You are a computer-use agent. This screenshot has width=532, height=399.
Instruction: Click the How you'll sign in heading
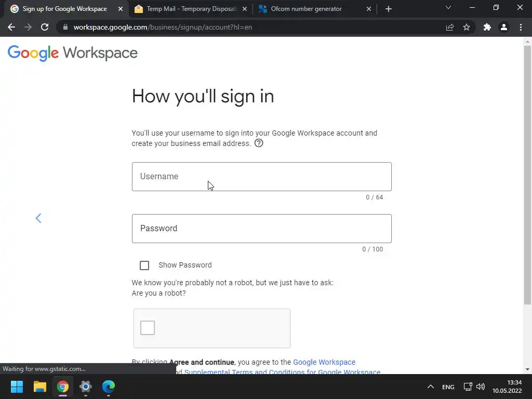(203, 96)
